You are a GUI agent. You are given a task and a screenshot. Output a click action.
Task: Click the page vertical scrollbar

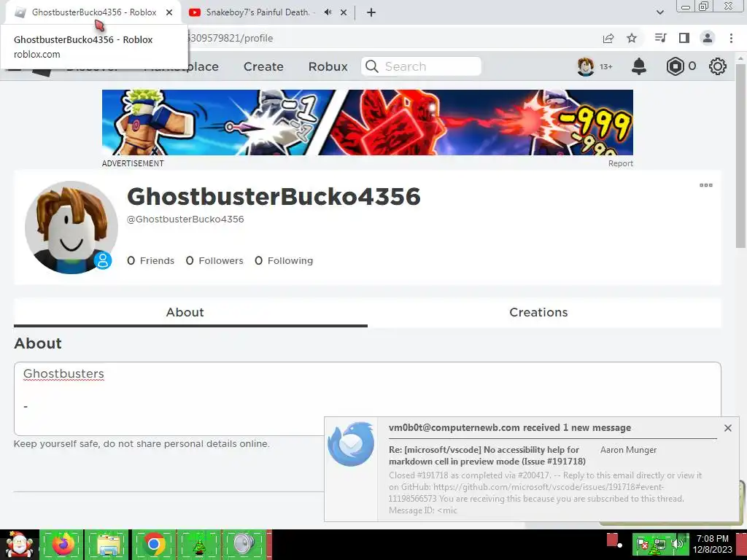[x=741, y=157]
